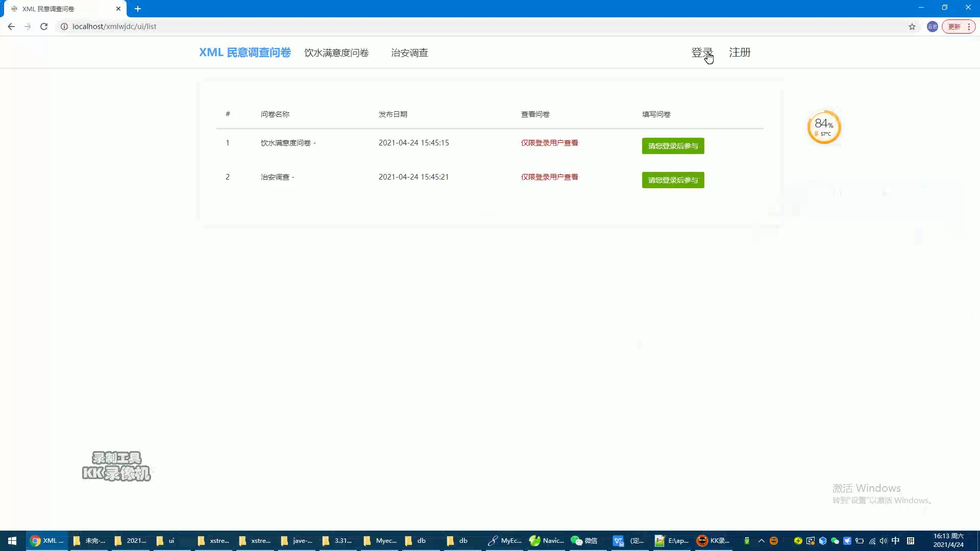
Task: Click site info icon in address bar
Action: [x=64, y=27]
